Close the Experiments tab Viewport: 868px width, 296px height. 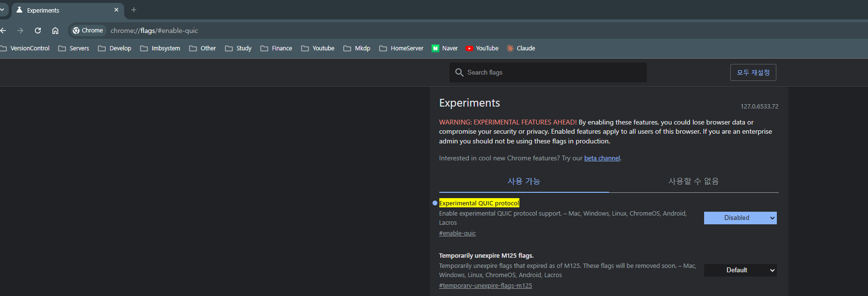pyautogui.click(x=116, y=10)
